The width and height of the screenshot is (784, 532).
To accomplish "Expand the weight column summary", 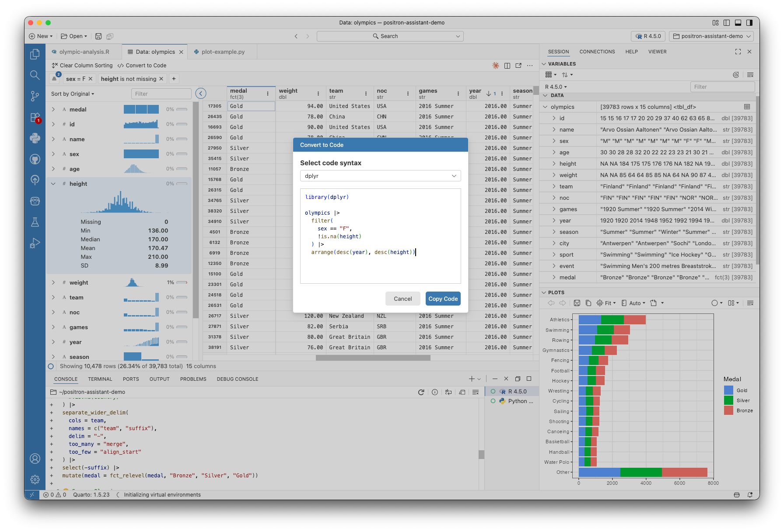I will click(53, 283).
